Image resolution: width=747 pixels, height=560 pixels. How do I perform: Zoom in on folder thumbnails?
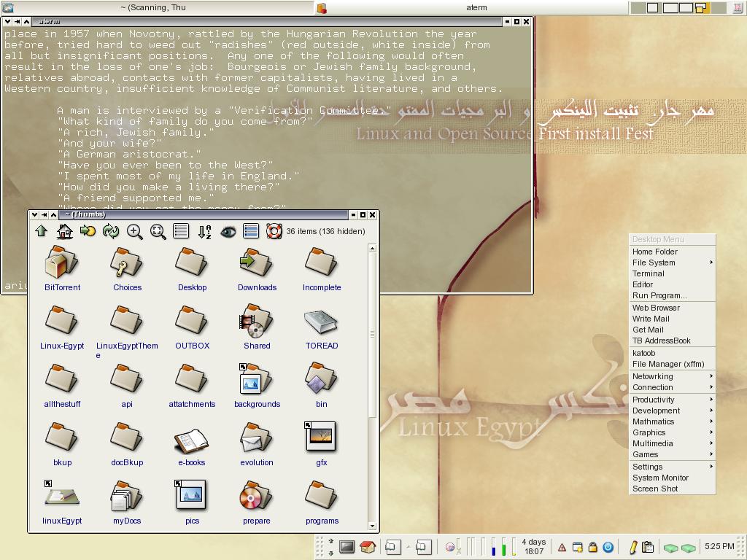133,231
